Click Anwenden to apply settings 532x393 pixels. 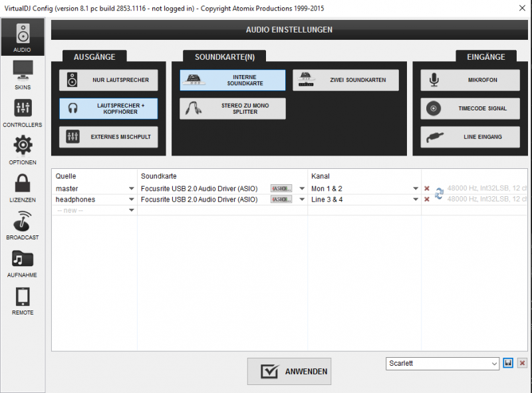point(289,371)
